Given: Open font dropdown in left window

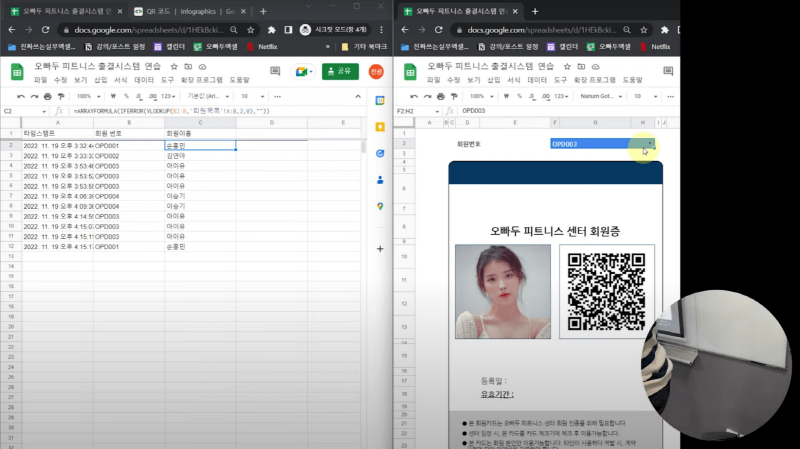Looking at the screenshot, I should tap(208, 96).
